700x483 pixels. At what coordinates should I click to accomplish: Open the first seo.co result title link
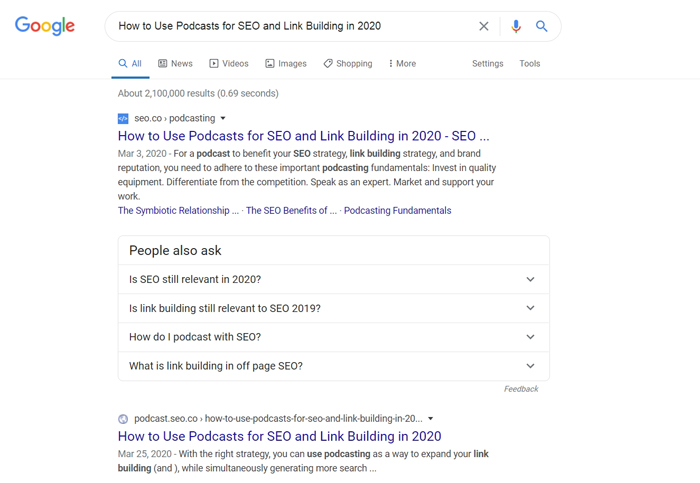click(304, 136)
